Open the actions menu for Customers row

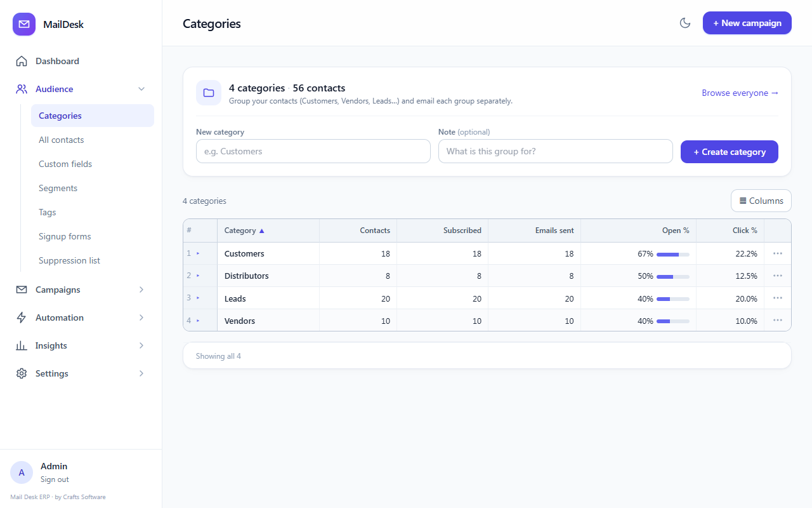click(x=778, y=253)
